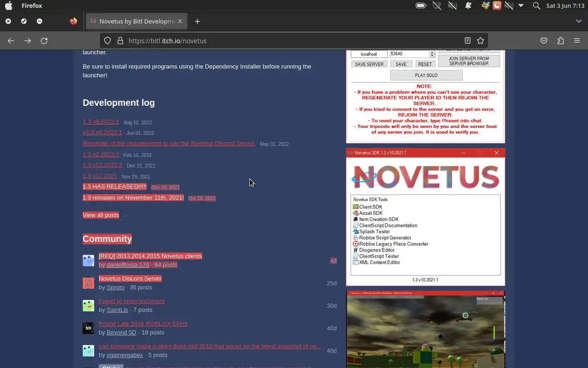The image size is (588, 368).
Task: Click the crossed-out display network icon
Action: pyautogui.click(x=436, y=6)
